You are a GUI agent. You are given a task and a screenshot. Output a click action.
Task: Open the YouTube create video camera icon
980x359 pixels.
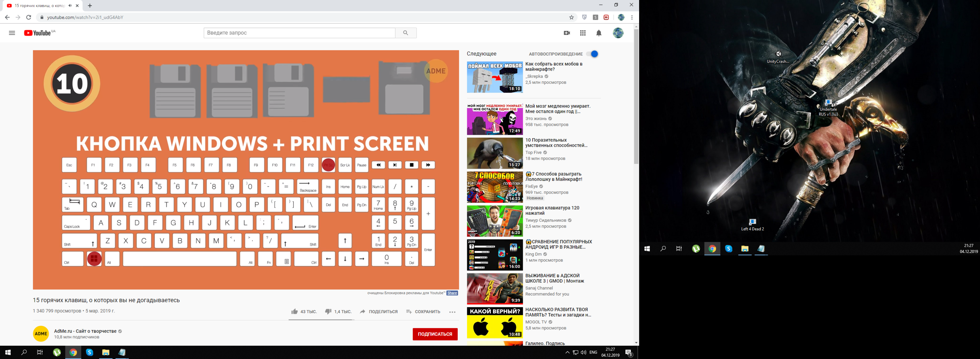click(x=567, y=33)
